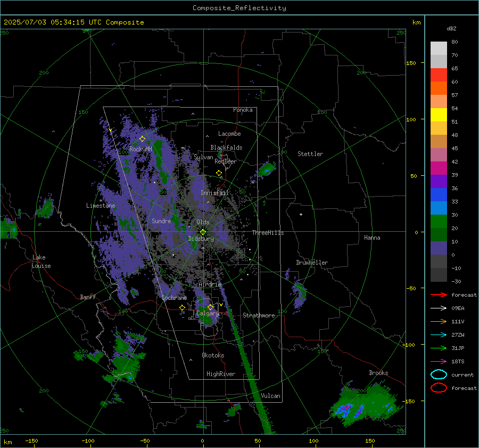Select the 36-39 dBZ purple swatch
Image resolution: width=479 pixels, height=448 pixels.
tap(439, 181)
